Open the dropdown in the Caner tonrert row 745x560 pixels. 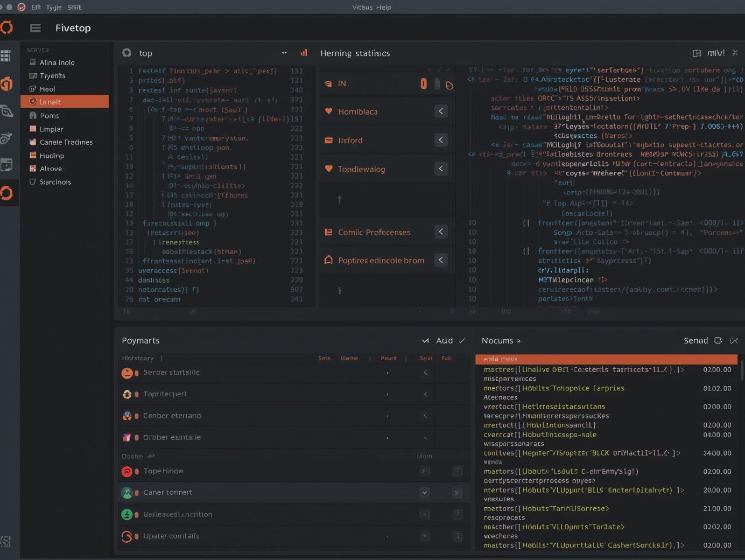tap(425, 492)
